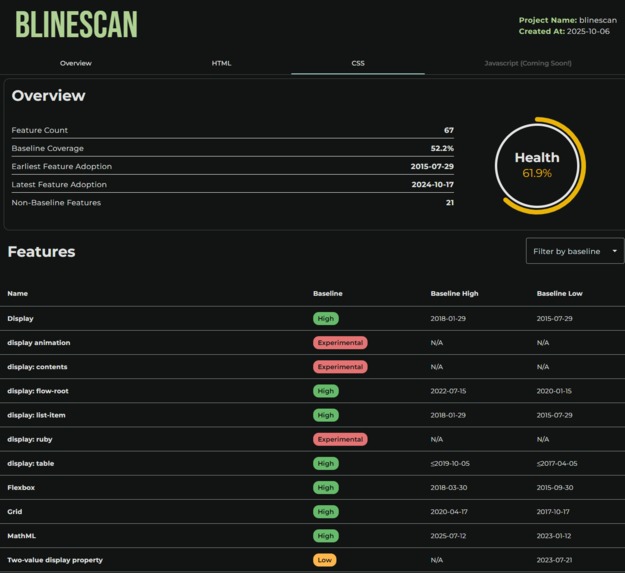Switch to the Overview tab

(76, 63)
